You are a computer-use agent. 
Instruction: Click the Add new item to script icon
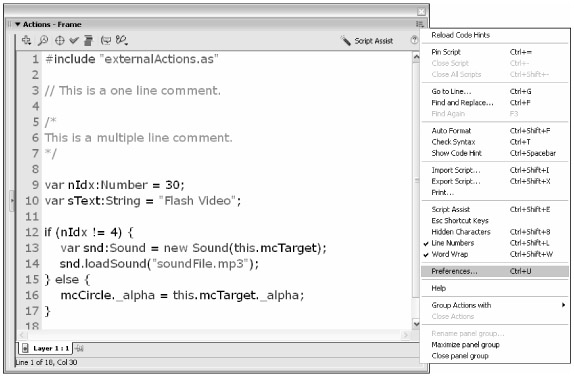pos(26,40)
